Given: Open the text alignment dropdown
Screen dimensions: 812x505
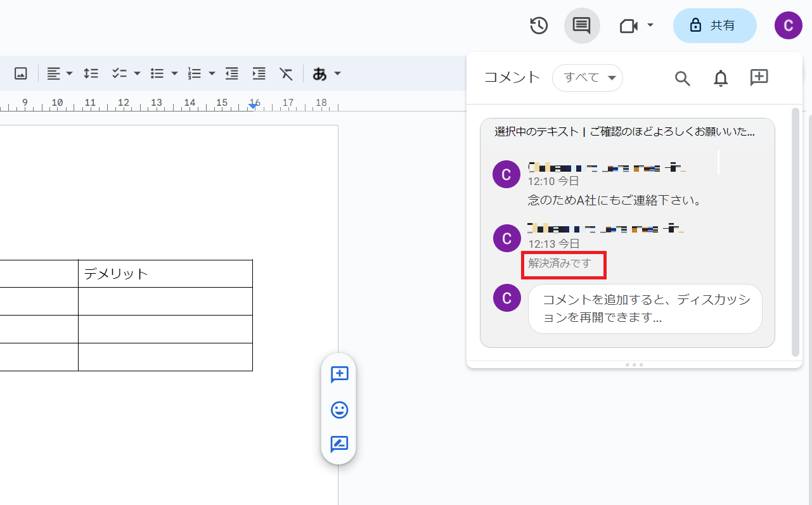Looking at the screenshot, I should [60, 74].
